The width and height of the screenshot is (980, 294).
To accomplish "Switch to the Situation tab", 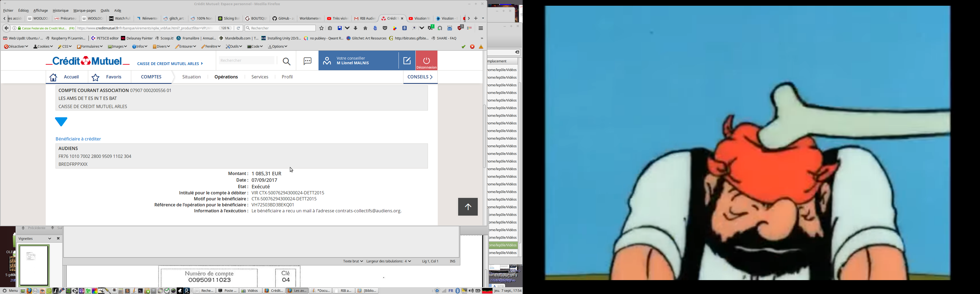I will (x=191, y=77).
